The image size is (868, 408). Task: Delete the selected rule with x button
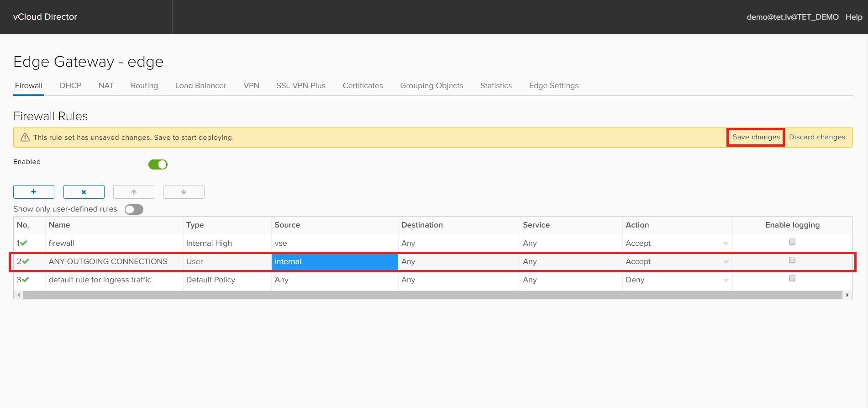click(x=84, y=192)
